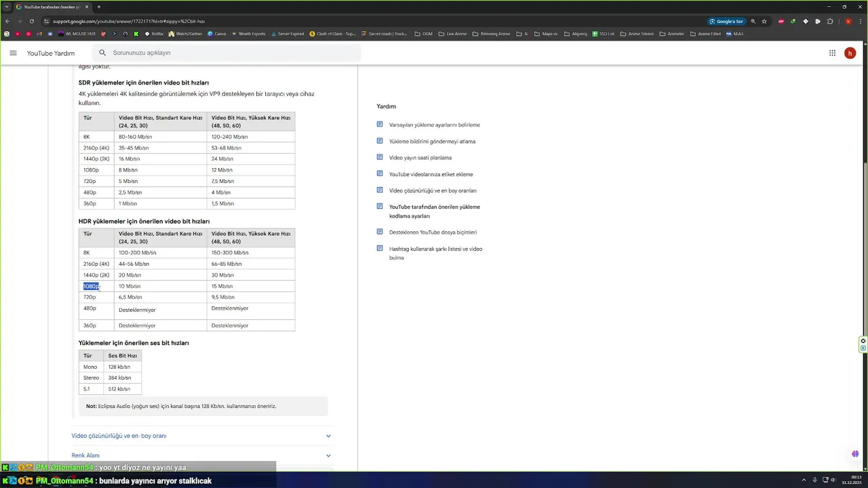The height and width of the screenshot is (488, 868).
Task: Open Desteklenen YouTube dosya biçimleri article
Action: [433, 232]
